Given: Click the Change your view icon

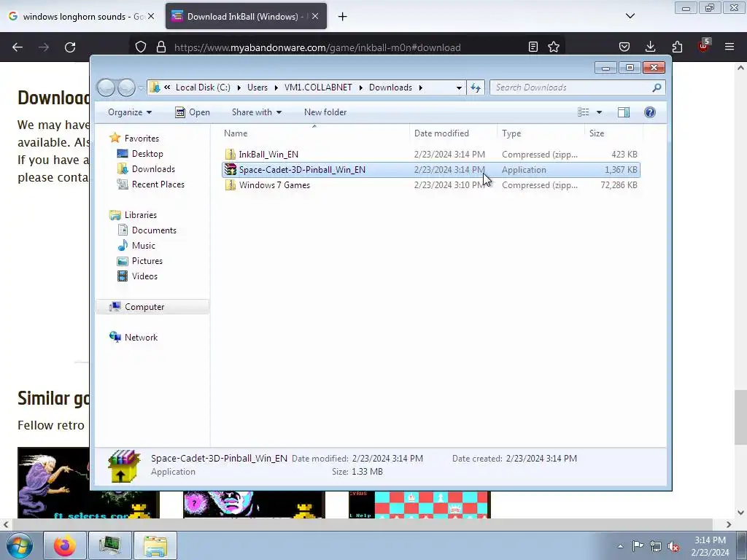Looking at the screenshot, I should coord(584,112).
